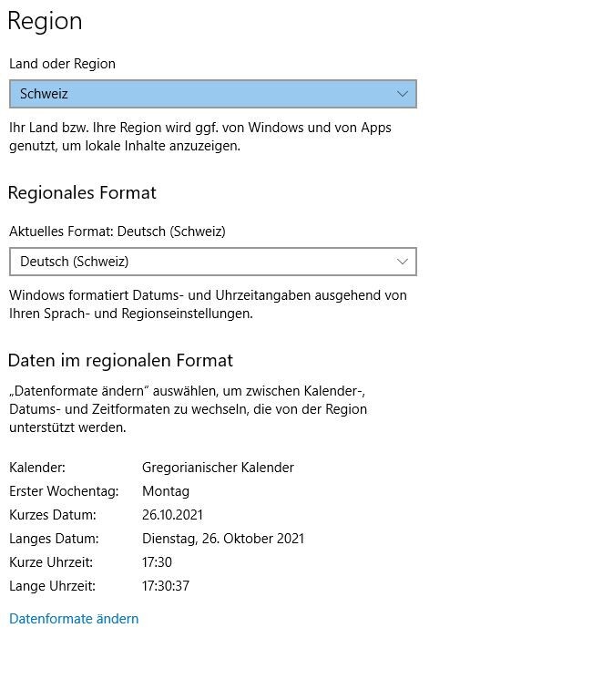This screenshot has width=603, height=700.
Task: Open the Deutsch (Schweiz) regional format dropdown
Action: click(213, 262)
